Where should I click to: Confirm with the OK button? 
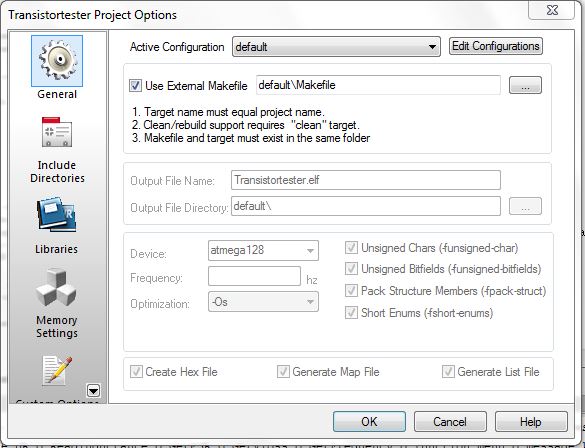(369, 422)
